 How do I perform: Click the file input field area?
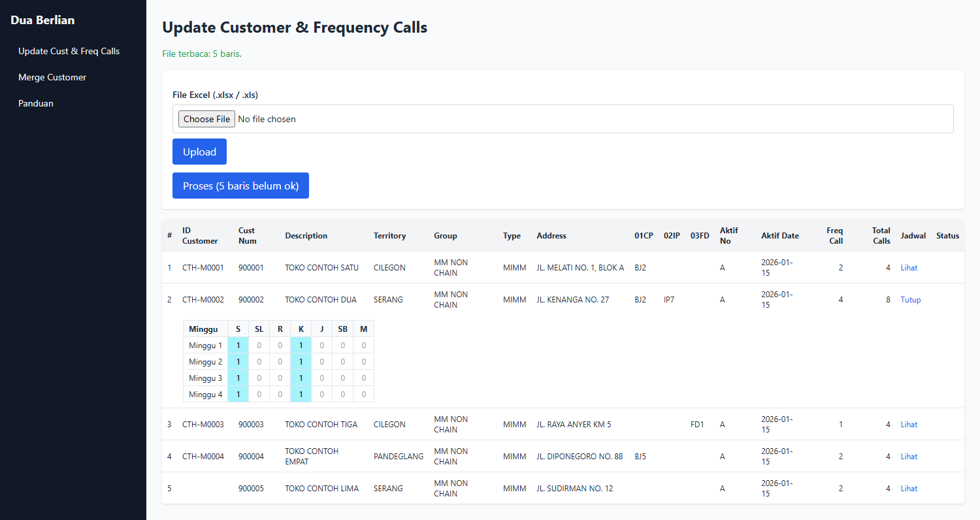point(563,119)
